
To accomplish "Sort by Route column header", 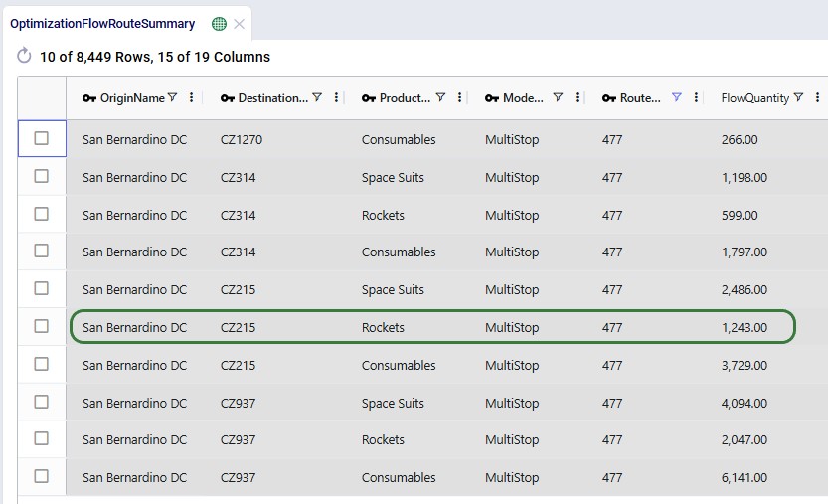I will (x=640, y=98).
